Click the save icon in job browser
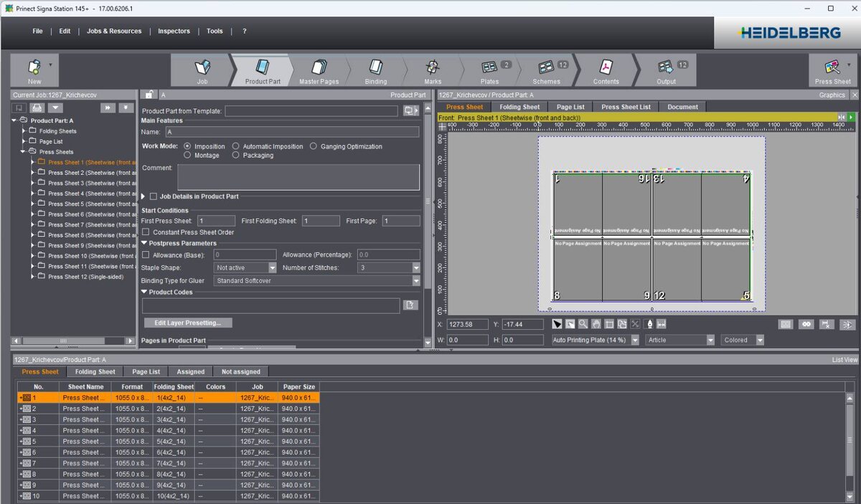This screenshot has height=504, width=861. click(x=19, y=108)
